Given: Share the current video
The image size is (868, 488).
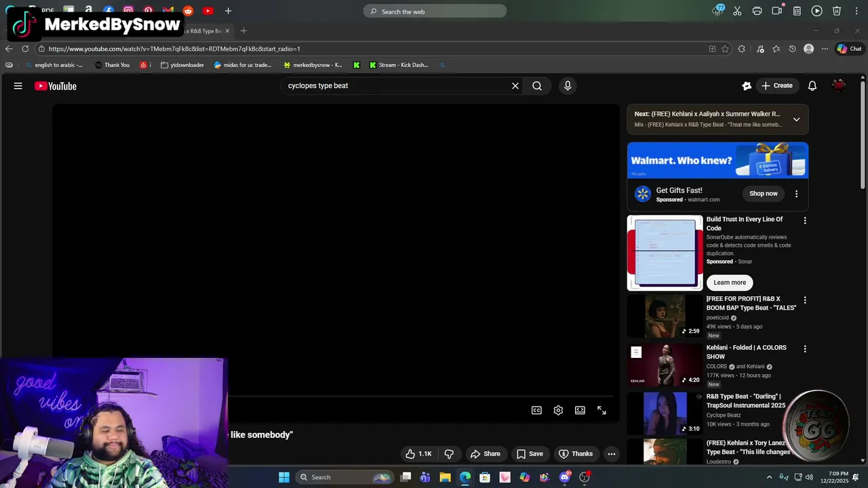Looking at the screenshot, I should [486, 454].
